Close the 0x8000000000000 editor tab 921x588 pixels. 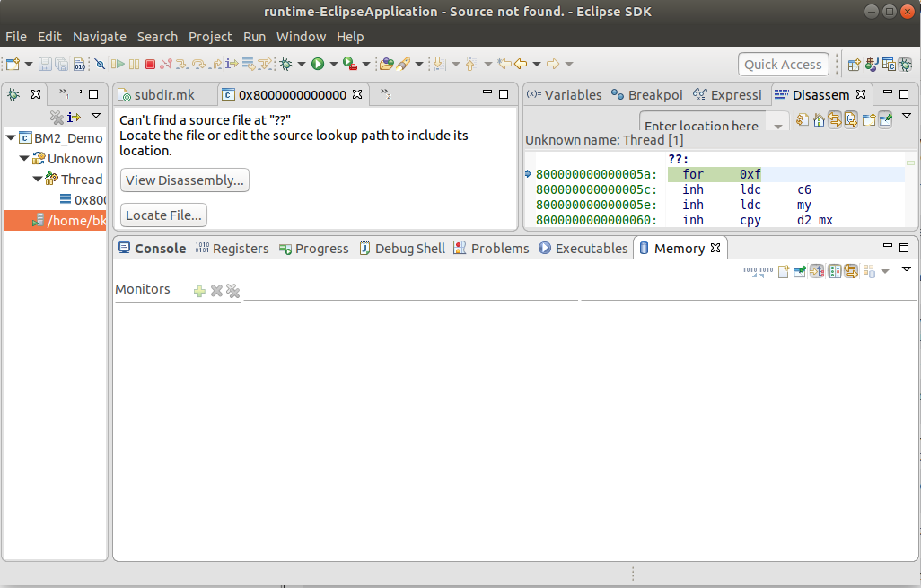357,94
